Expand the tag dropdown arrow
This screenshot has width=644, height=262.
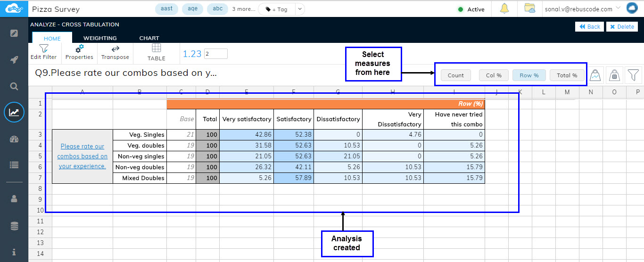pyautogui.click(x=299, y=9)
